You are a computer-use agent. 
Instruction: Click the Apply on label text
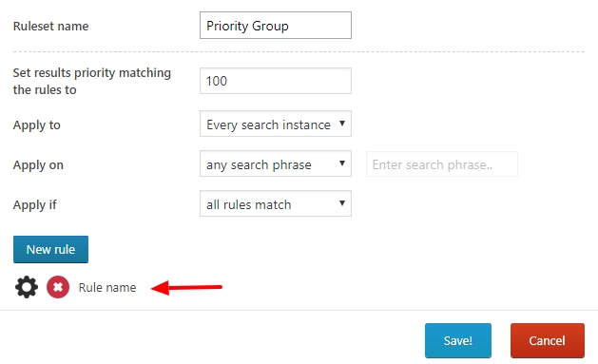tap(38, 165)
